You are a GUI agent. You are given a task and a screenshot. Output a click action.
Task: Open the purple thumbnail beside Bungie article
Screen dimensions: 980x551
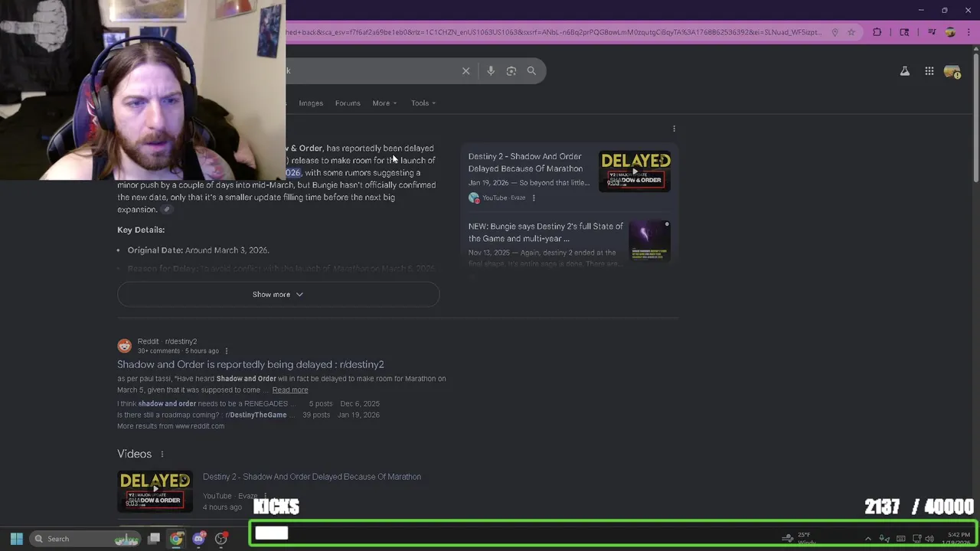649,241
